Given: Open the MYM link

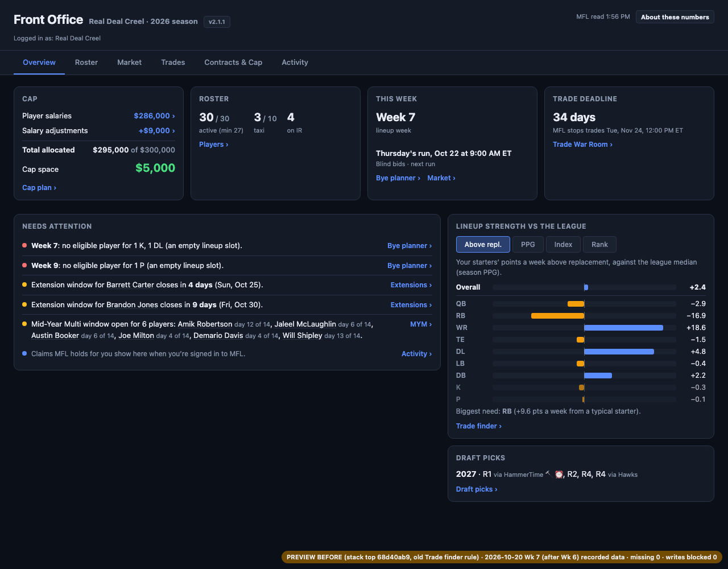Looking at the screenshot, I should (421, 324).
